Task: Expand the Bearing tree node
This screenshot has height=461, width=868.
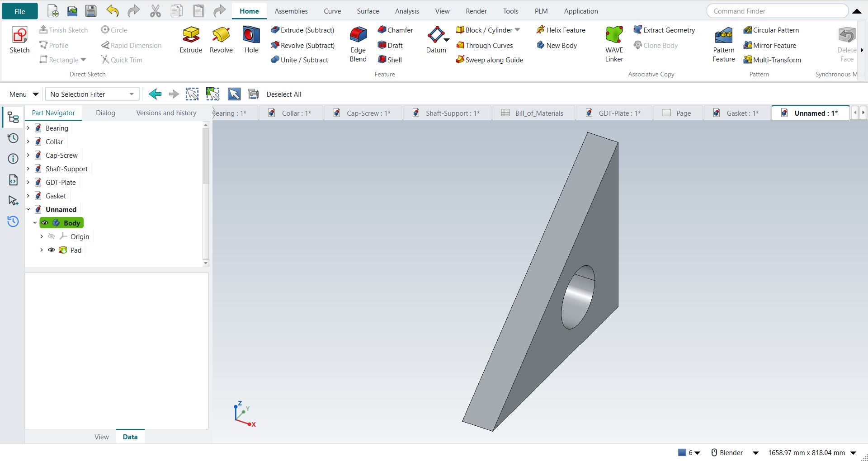Action: [28, 128]
